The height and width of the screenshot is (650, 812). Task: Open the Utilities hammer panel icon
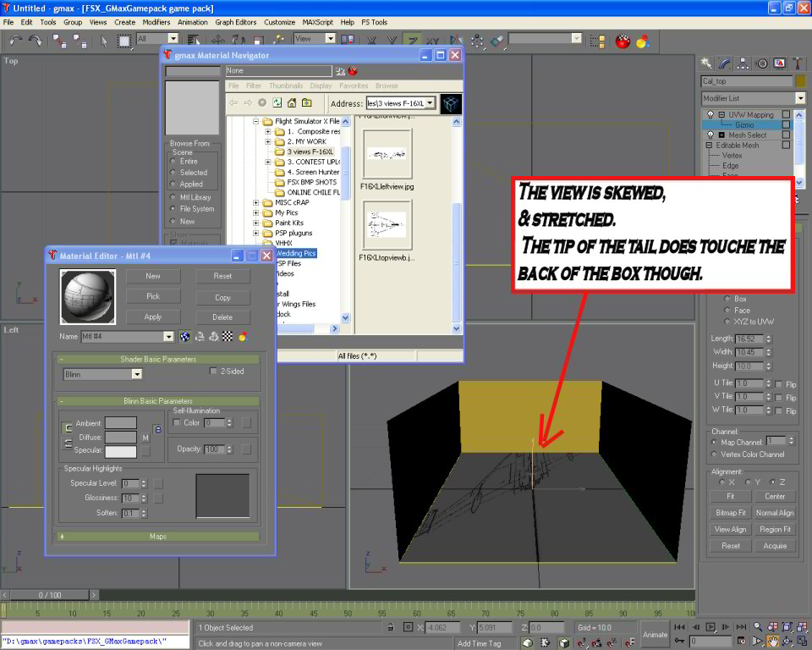tap(797, 63)
